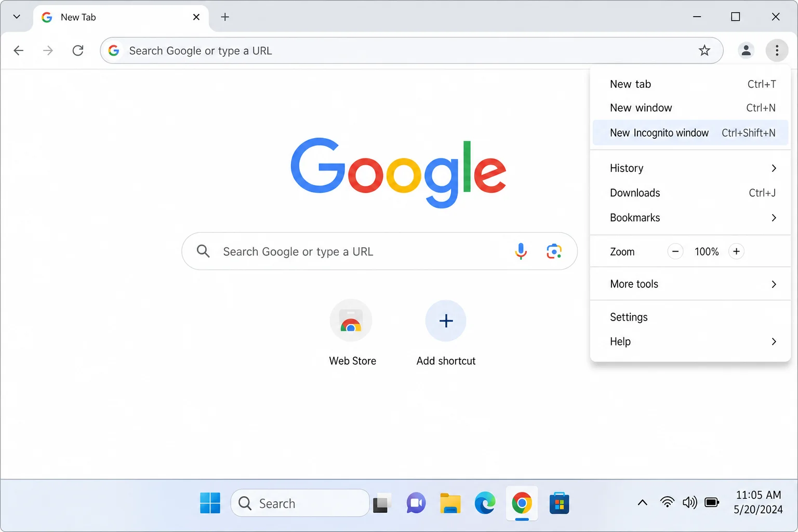
Task: Search by image with Google Lens icon
Action: click(554, 251)
